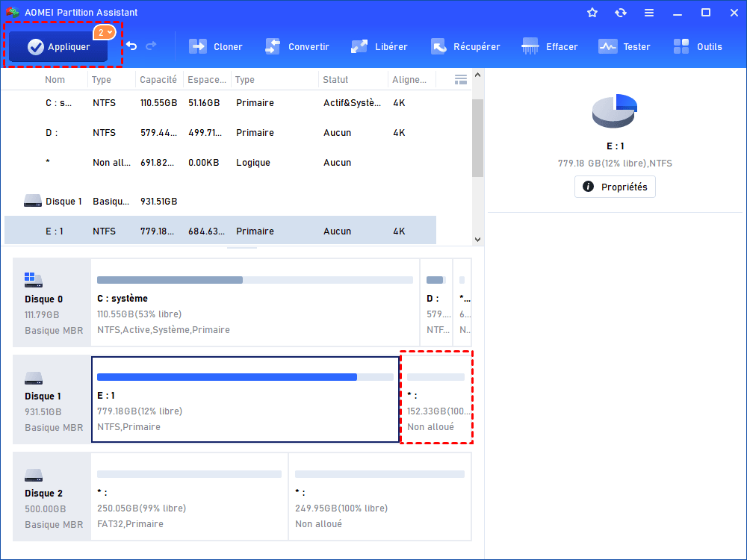
Task: Click the E : 1 pie chart icon
Action: click(x=615, y=111)
